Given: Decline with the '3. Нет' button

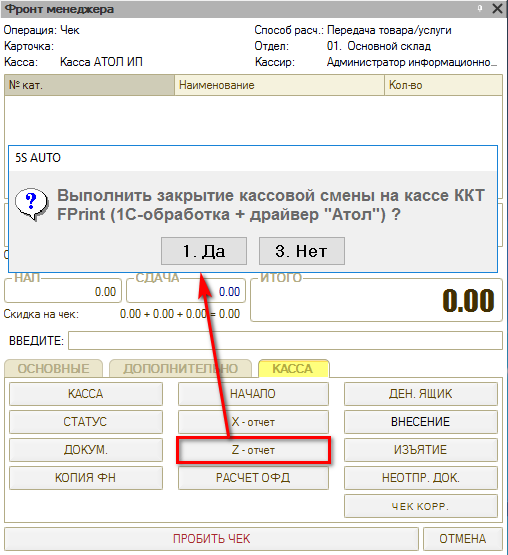Looking at the screenshot, I should point(302,251).
